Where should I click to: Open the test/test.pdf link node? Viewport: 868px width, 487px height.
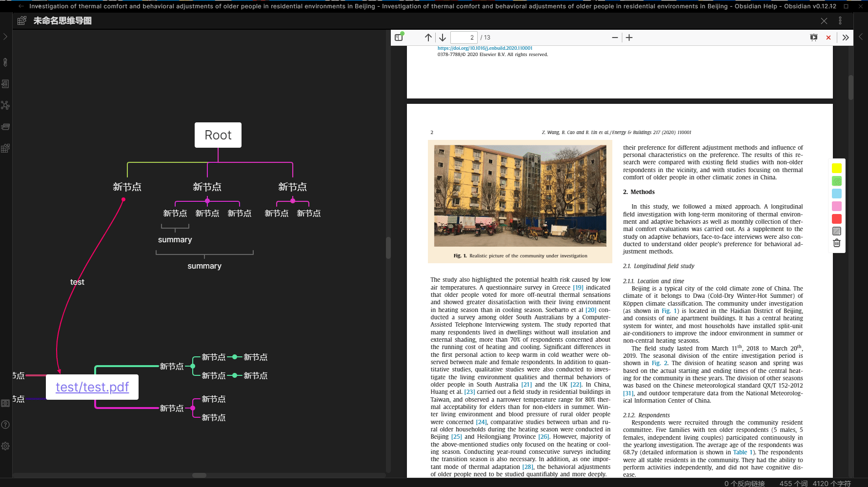92,387
